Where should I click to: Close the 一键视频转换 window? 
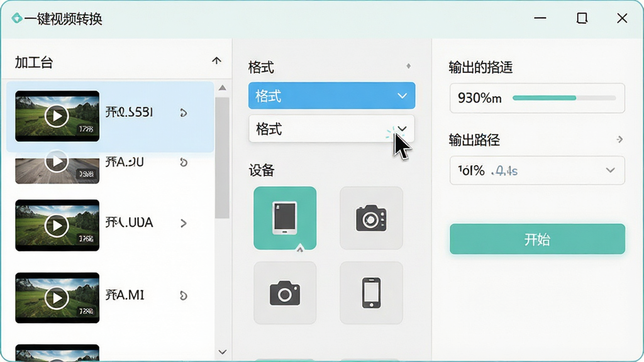[x=622, y=18]
